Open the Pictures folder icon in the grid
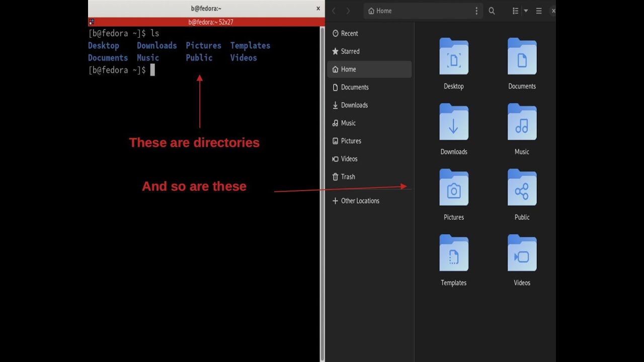The image size is (644, 362). [x=453, y=188]
